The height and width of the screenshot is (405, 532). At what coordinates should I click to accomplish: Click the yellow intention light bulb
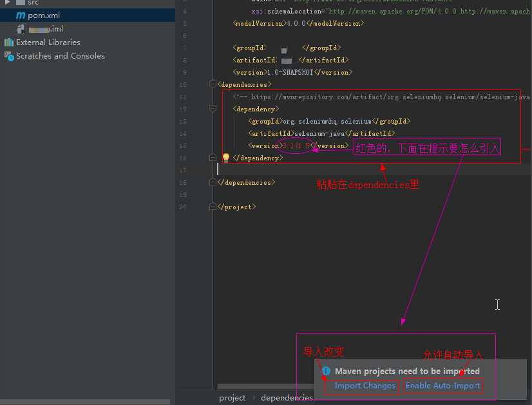pyautogui.click(x=225, y=157)
